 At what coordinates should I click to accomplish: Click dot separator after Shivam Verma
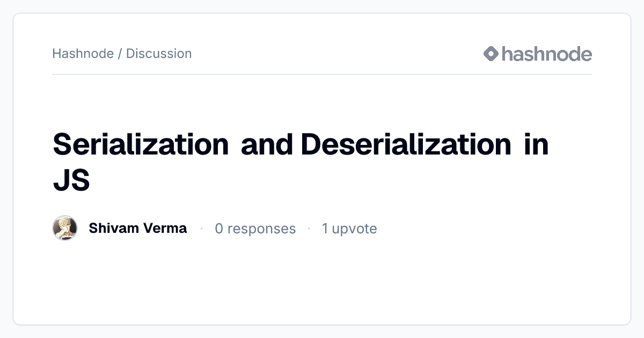pos(201,229)
